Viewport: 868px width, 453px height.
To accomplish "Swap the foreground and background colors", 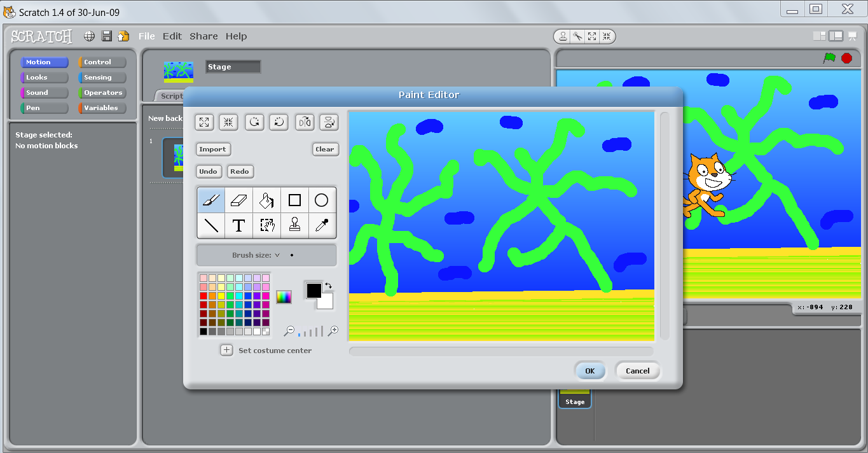I will 328,286.
